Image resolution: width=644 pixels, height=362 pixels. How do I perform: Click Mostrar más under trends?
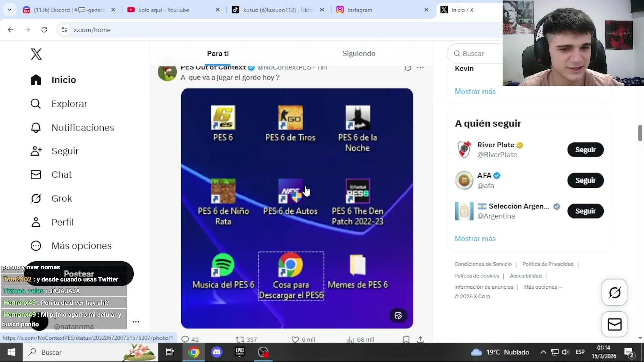tap(475, 92)
